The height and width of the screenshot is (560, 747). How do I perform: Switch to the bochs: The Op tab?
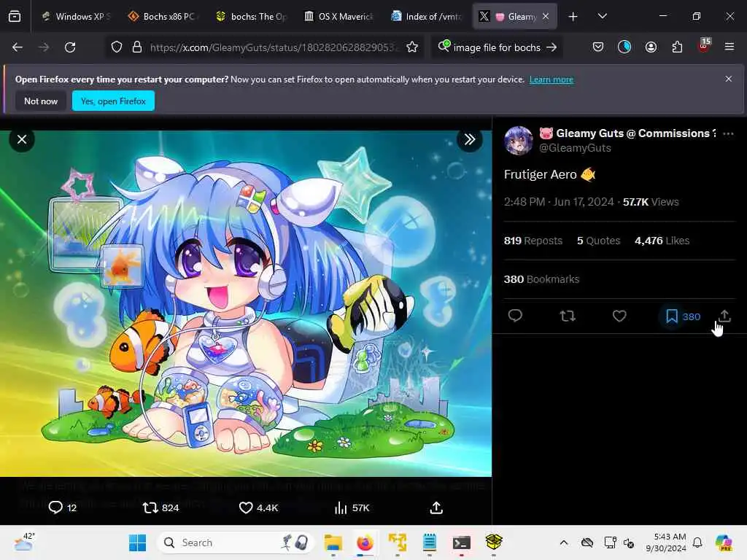(252, 17)
